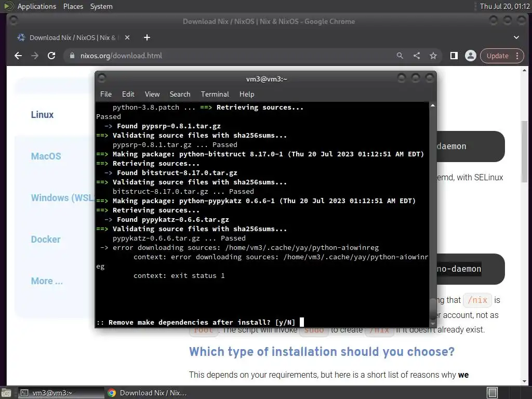Reload the nixos.org page
This screenshot has height=399, width=532.
click(51, 56)
